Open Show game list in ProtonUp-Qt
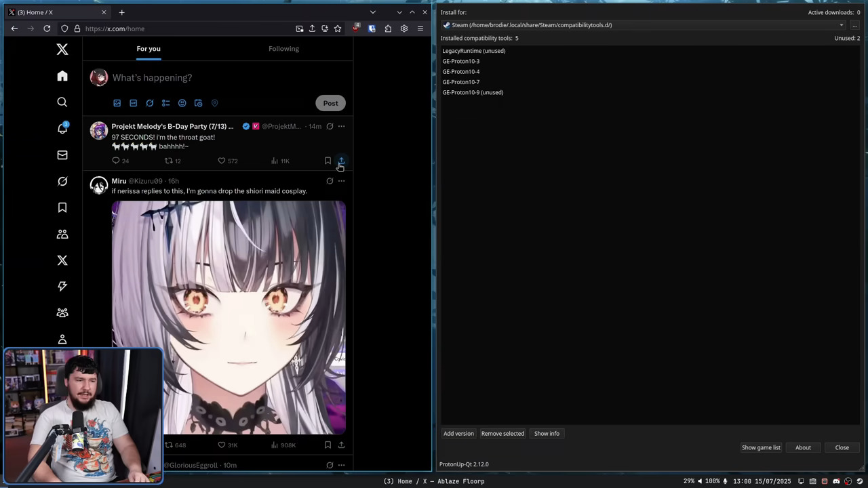 pos(761,447)
